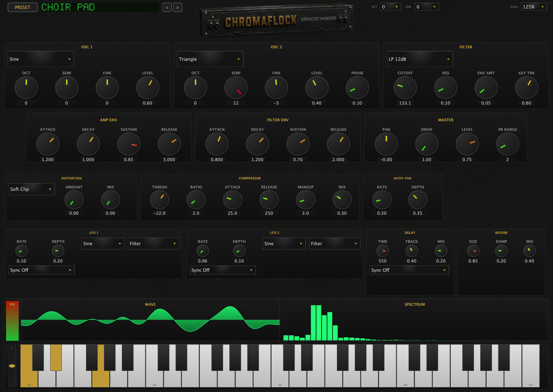Open the filter type dropdown LP 12dB
The height and width of the screenshot is (392, 553).
pyautogui.click(x=420, y=59)
